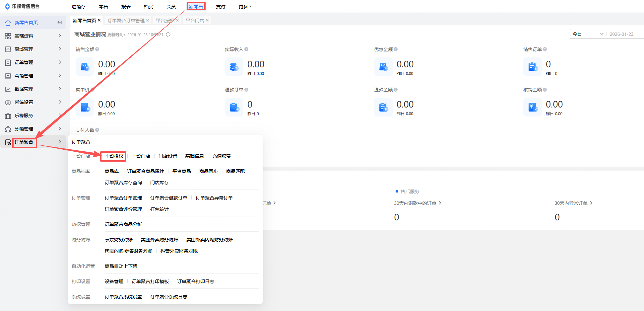Open 美团外卖财务对账 in the flyout menu

[160, 240]
